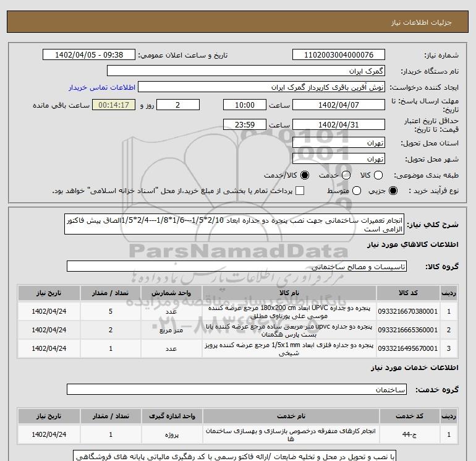Click the upvc متر مربعی ساده item name
Screen dimensions: 476x461
(289, 330)
